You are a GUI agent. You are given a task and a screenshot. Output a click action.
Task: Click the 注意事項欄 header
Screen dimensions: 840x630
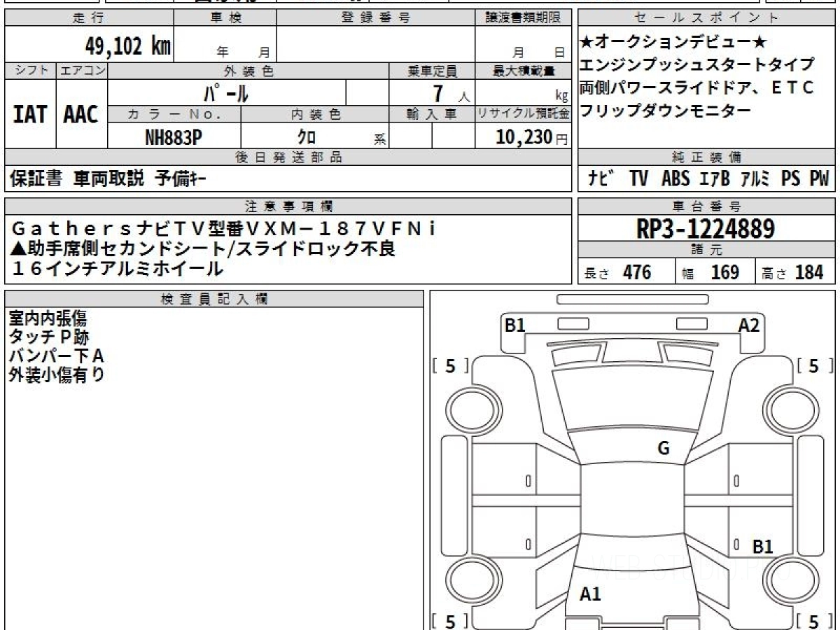coord(288,206)
